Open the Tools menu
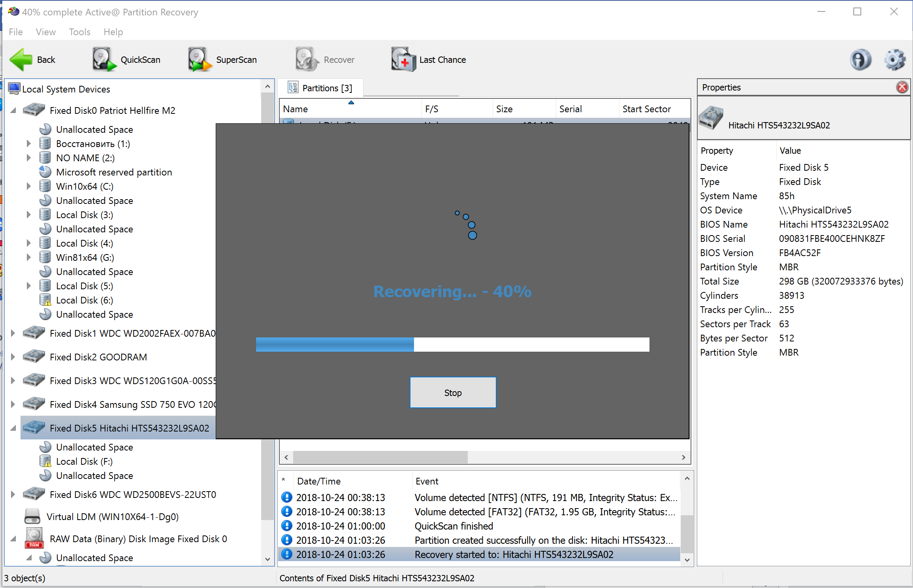Image resolution: width=913 pixels, height=588 pixels. point(79,32)
